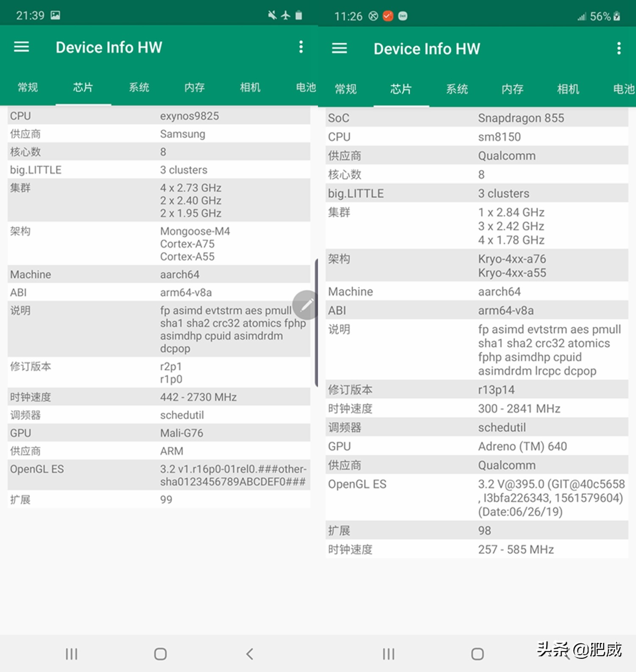Viewport: 636px width, 672px height.
Task: Tap the Snapdragon 855 SoC value
Action: coord(521,118)
